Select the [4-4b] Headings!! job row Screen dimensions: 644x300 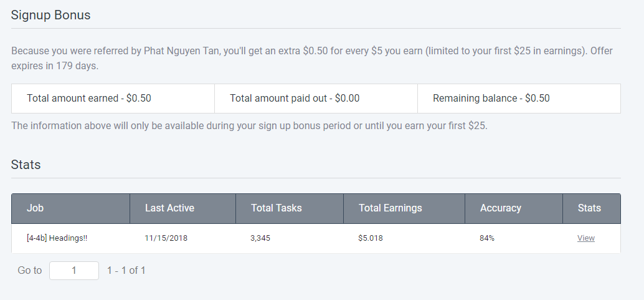57,238
